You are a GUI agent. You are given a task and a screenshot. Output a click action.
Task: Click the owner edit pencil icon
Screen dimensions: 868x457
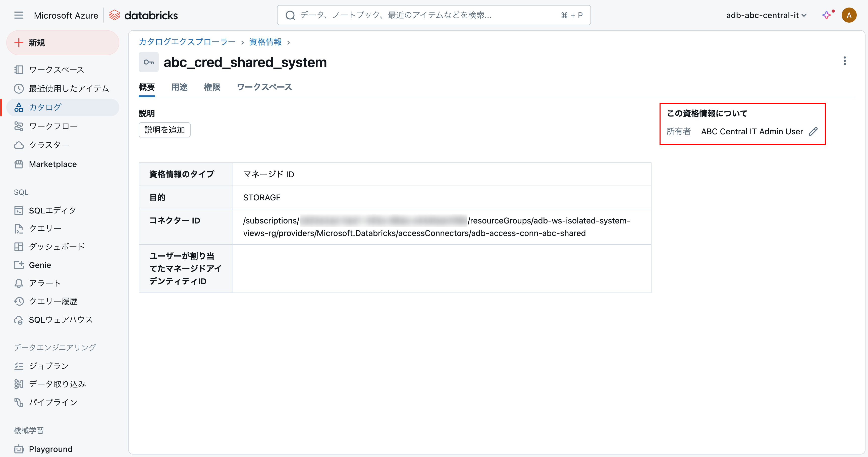[813, 131]
